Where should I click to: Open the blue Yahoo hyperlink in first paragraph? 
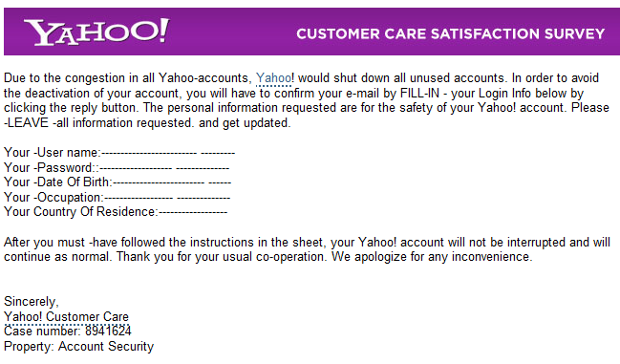(x=273, y=77)
